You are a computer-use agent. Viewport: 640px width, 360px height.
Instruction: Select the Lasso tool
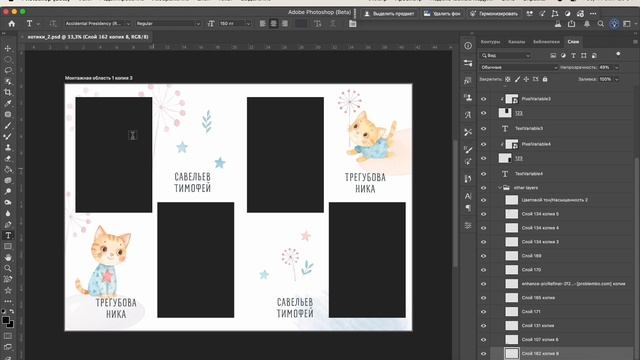point(8,70)
